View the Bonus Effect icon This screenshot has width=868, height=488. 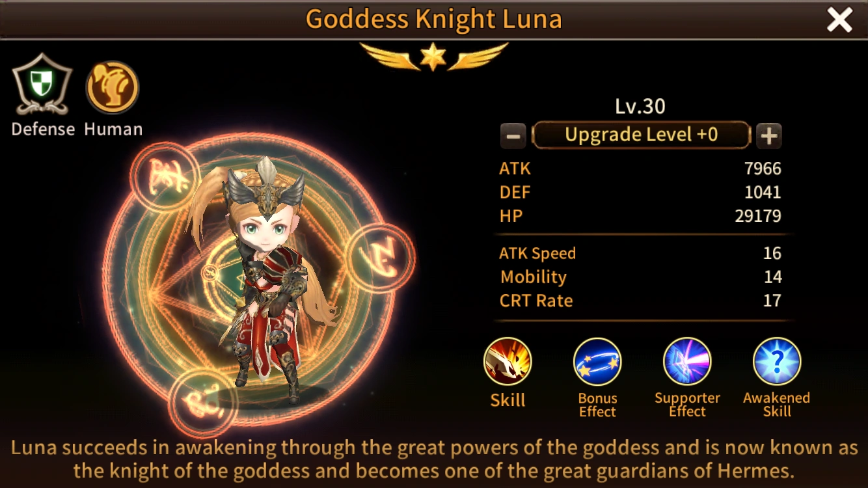click(597, 362)
